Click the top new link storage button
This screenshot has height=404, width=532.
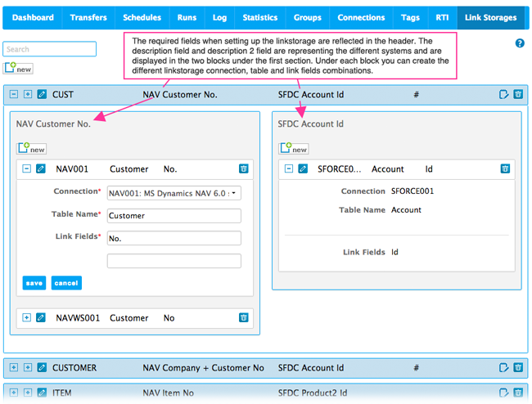18,69
